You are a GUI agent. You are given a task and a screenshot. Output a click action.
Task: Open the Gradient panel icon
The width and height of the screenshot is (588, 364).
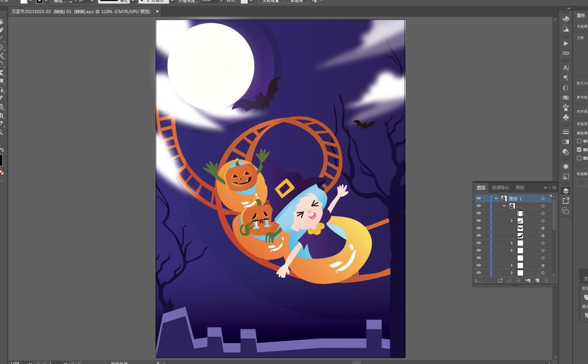[x=566, y=142]
